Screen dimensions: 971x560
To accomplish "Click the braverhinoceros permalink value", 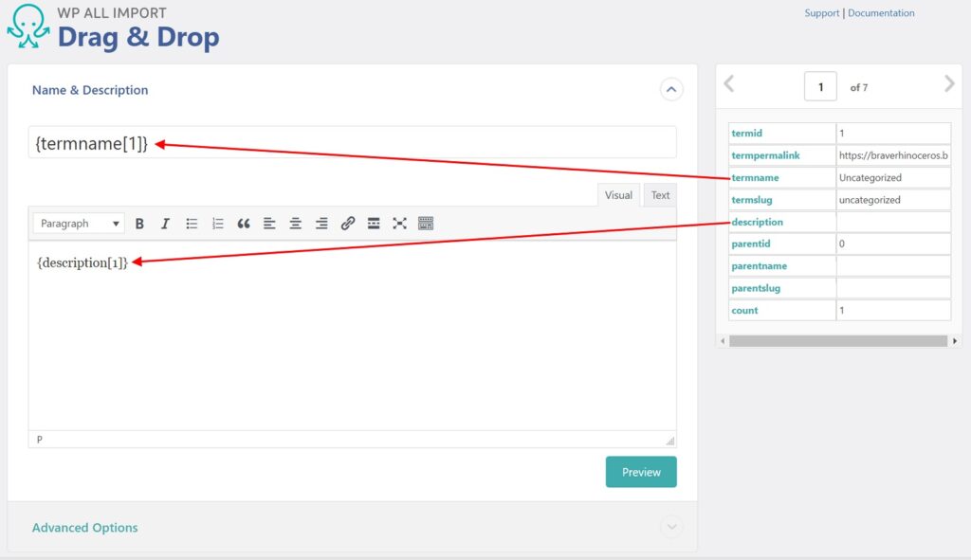I will [893, 155].
